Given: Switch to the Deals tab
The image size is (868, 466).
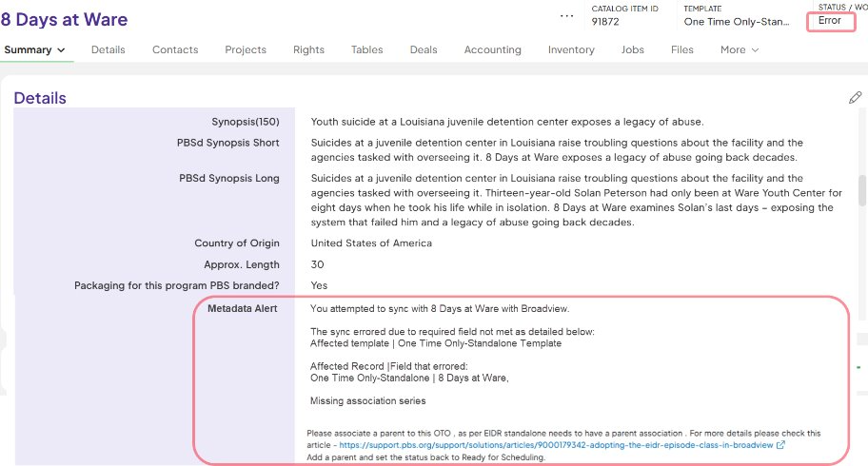Looking at the screenshot, I should click(x=424, y=49).
